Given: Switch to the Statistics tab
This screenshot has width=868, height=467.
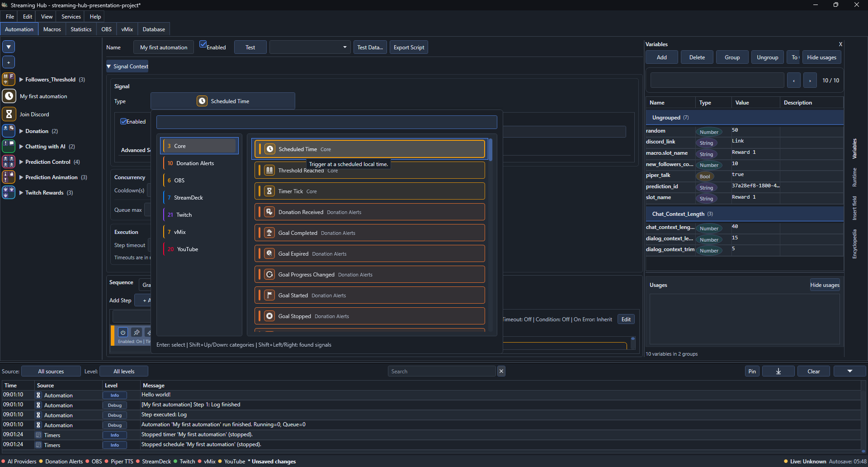Looking at the screenshot, I should point(81,29).
